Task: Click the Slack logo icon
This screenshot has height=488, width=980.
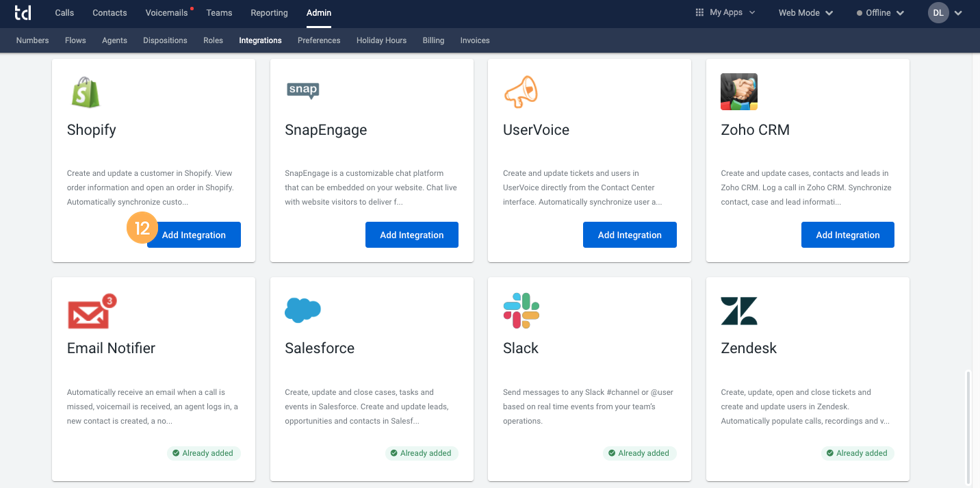Action: [520, 310]
